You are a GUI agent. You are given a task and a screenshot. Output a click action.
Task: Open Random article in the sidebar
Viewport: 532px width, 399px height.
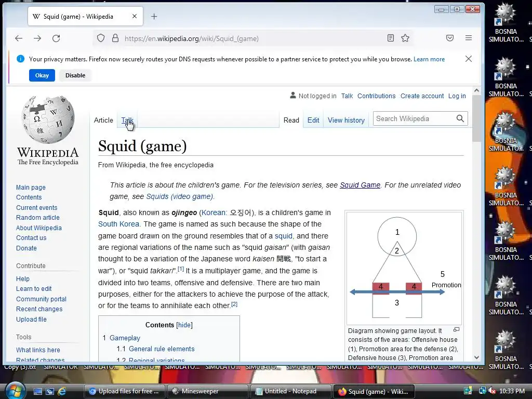pyautogui.click(x=37, y=218)
